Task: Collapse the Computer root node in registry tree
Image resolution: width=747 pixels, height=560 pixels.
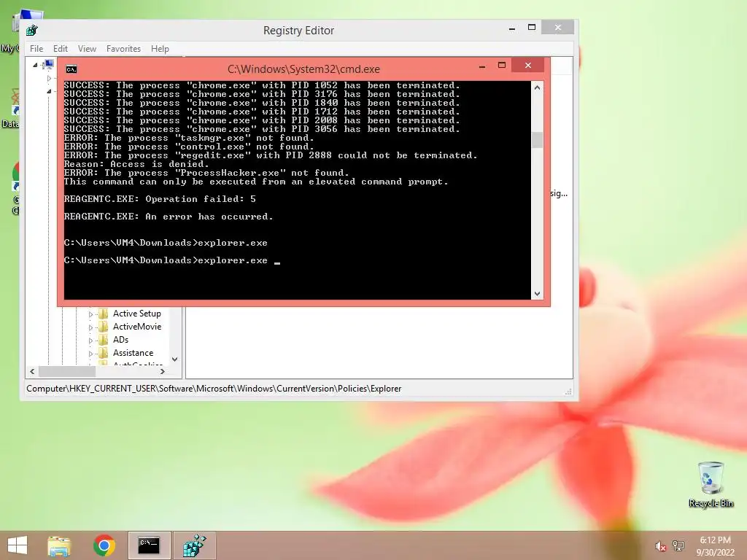Action: click(x=35, y=65)
